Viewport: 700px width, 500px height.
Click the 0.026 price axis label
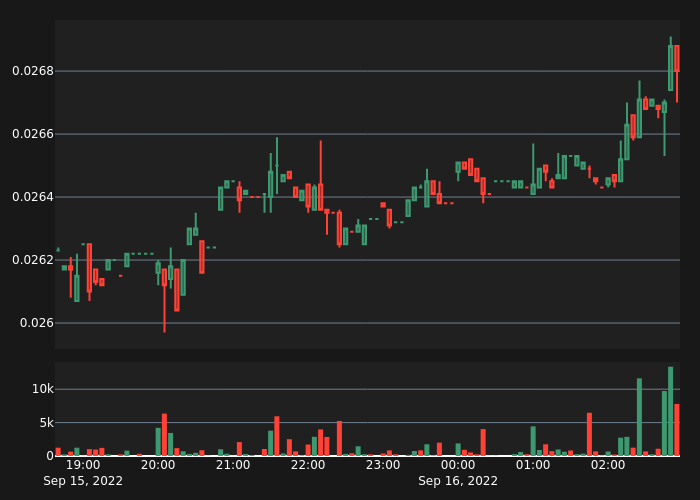coord(37,323)
